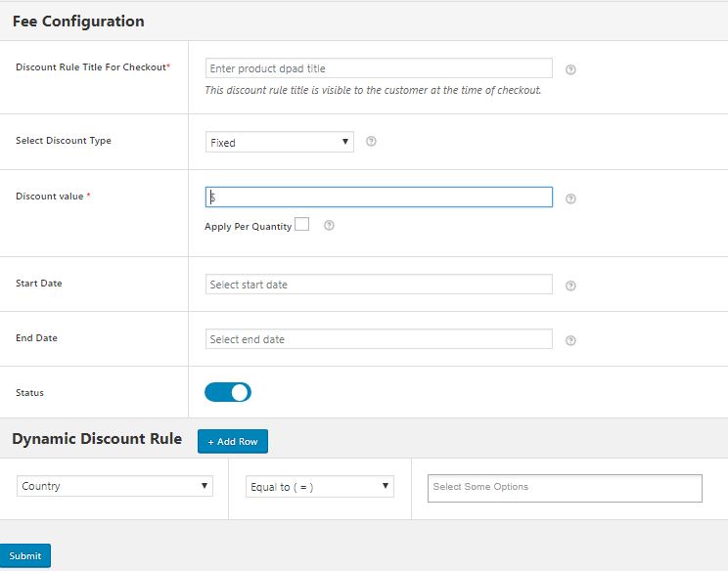728x571 pixels.
Task: Click into the Discount value input
Action: [x=379, y=198]
